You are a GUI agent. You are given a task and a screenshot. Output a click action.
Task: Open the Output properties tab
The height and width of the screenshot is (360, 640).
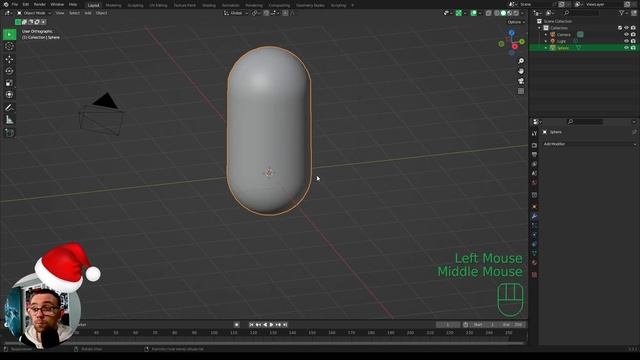534,155
